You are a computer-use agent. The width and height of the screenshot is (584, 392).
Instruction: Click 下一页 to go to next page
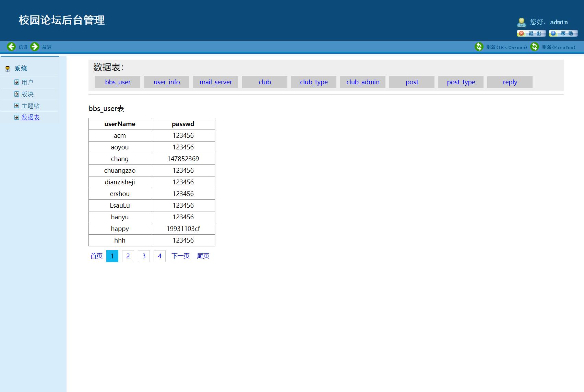pos(180,256)
